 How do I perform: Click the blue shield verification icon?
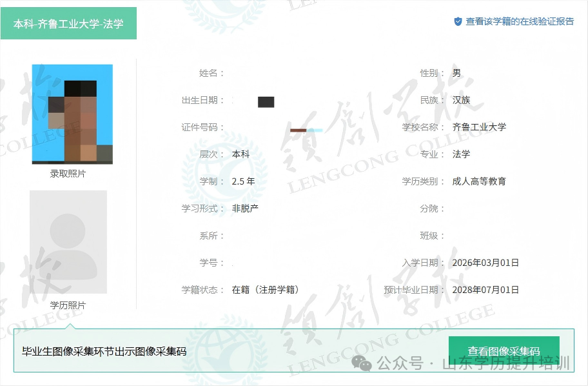pos(458,20)
